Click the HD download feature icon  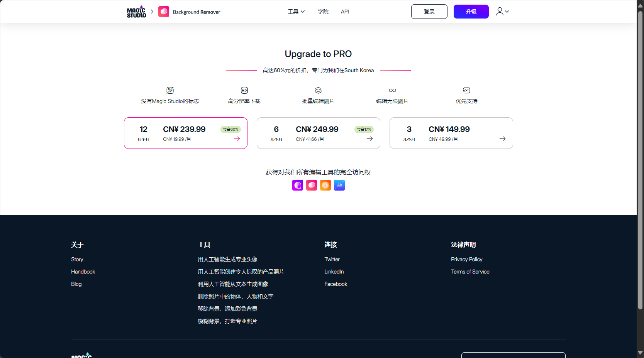[x=244, y=90]
